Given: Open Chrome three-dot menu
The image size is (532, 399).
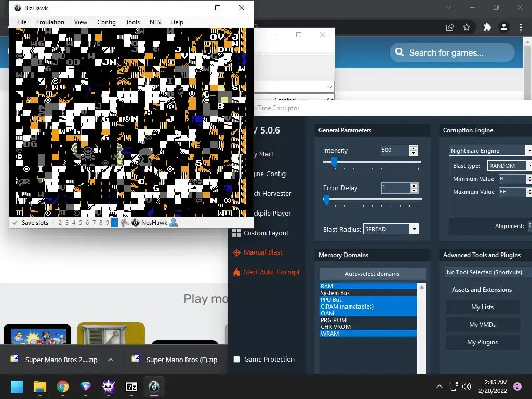Looking at the screenshot, I should coord(521,27).
